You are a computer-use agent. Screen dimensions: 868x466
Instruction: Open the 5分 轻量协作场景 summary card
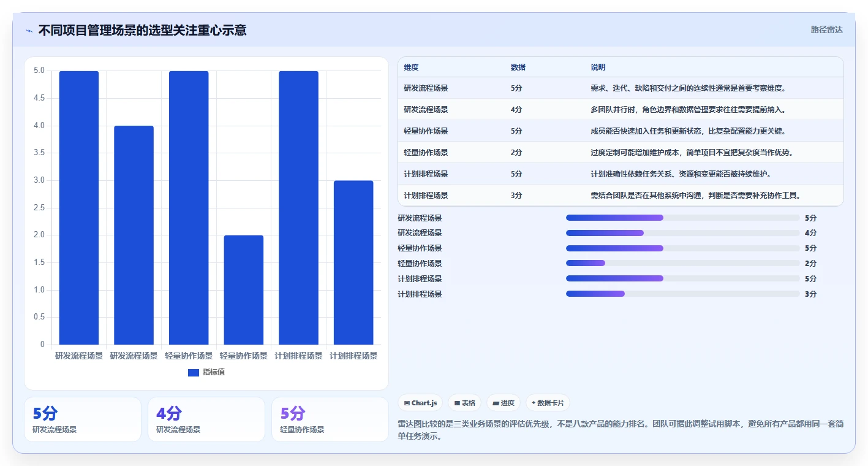click(330, 419)
